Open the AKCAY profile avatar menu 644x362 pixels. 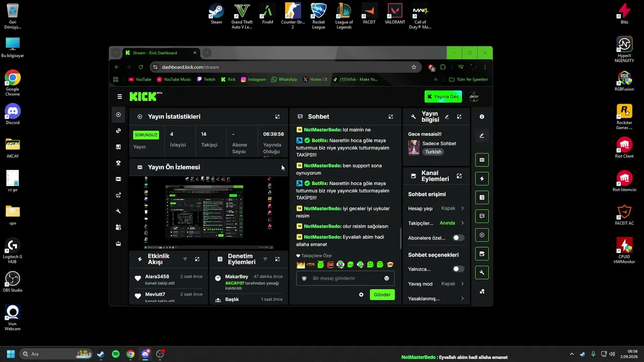(x=474, y=97)
